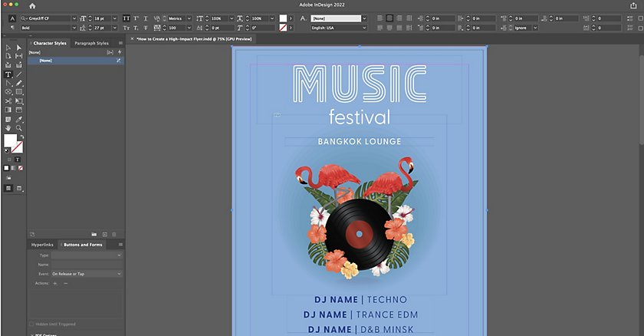Open the button Type dropdown
The width and height of the screenshot is (644, 336).
tap(87, 255)
